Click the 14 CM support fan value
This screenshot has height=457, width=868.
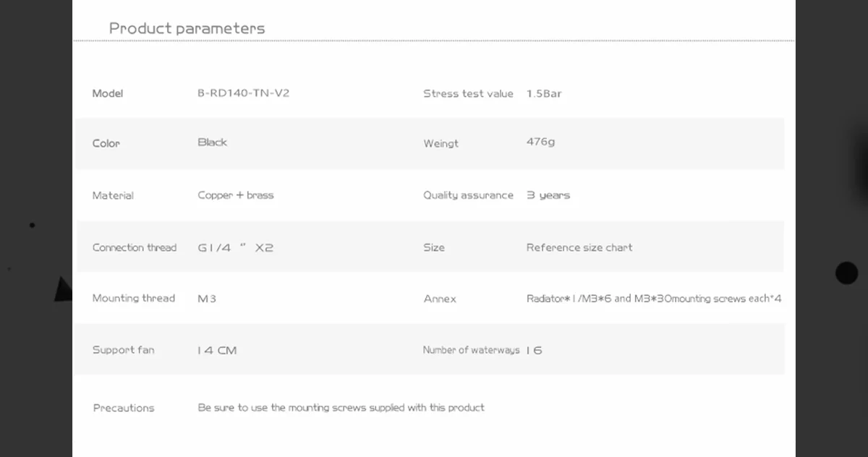tap(217, 351)
